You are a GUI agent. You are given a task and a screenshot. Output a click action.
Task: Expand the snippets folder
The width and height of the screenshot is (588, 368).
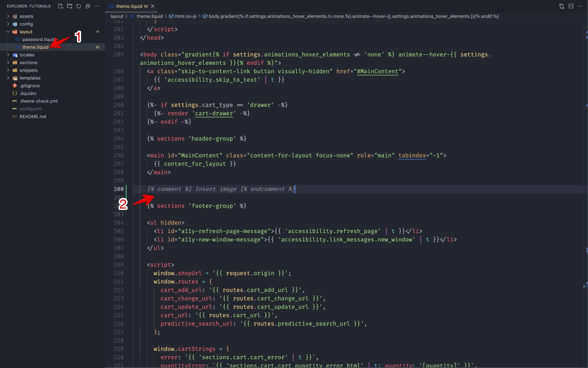coord(8,70)
